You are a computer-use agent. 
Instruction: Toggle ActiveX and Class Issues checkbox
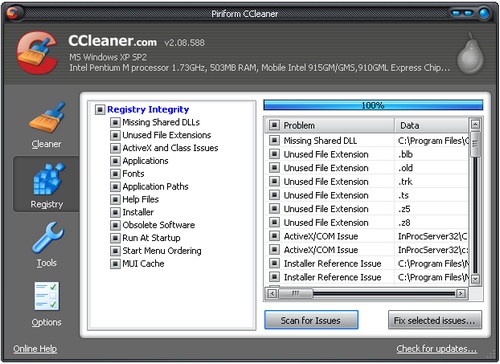[x=115, y=148]
